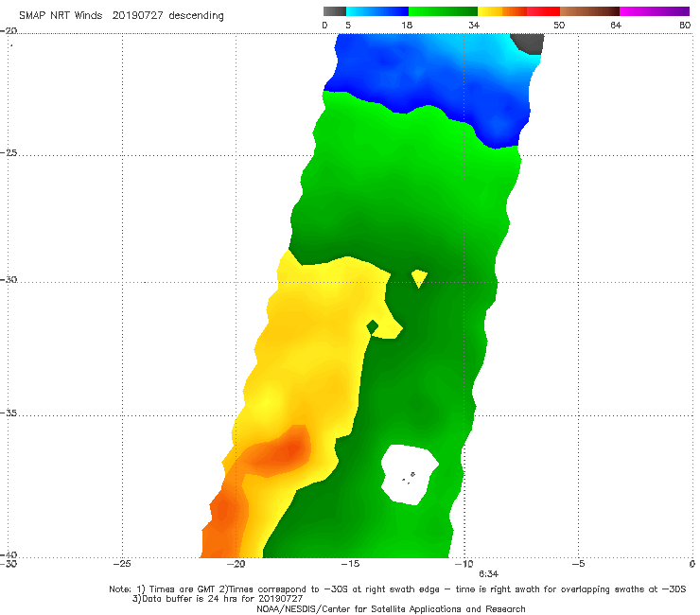Click the brown segment of the color bar
700x615 pixels.
pos(589,11)
